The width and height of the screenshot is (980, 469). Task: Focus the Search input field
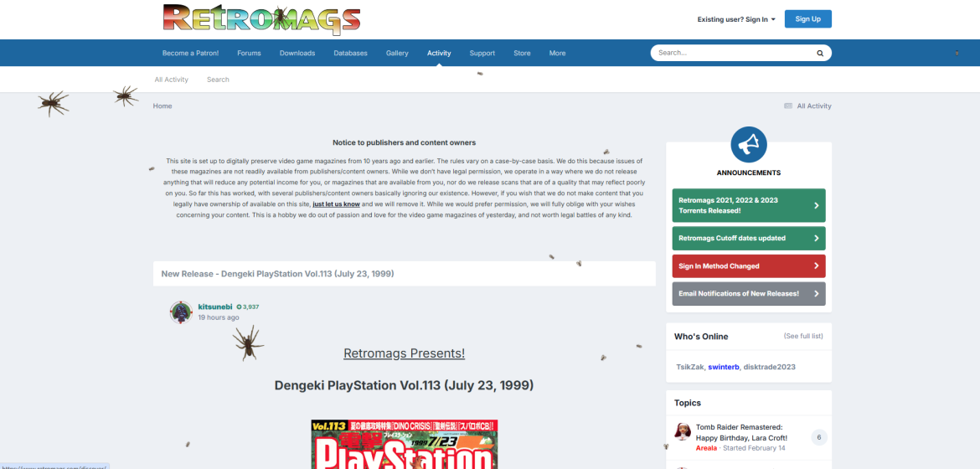pyautogui.click(x=731, y=53)
